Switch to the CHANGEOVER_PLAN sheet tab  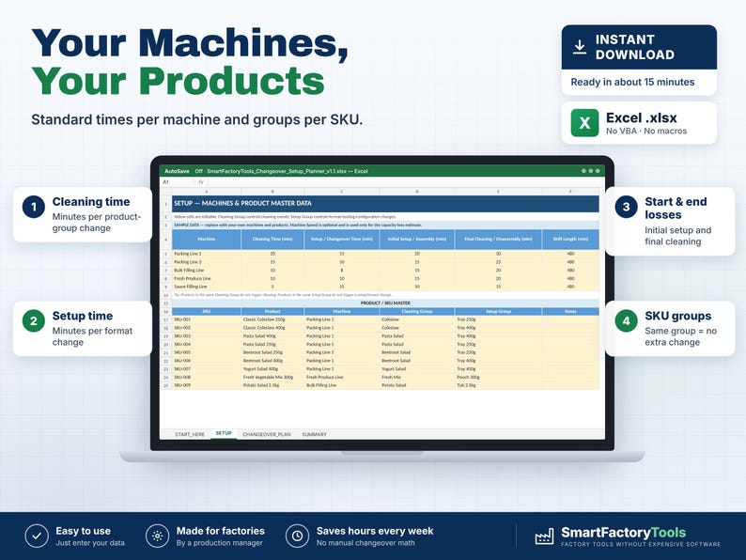(x=267, y=434)
